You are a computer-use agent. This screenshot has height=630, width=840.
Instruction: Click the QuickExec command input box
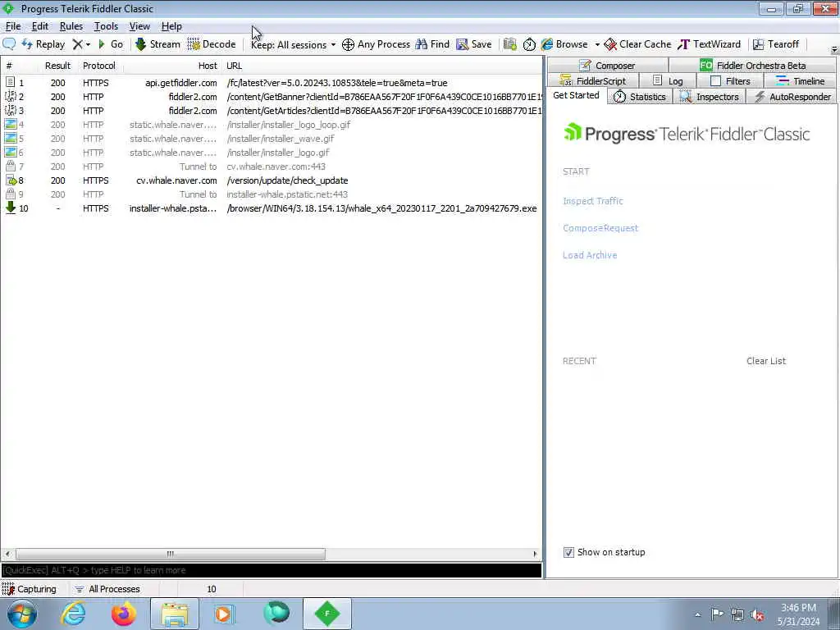pos(271,571)
